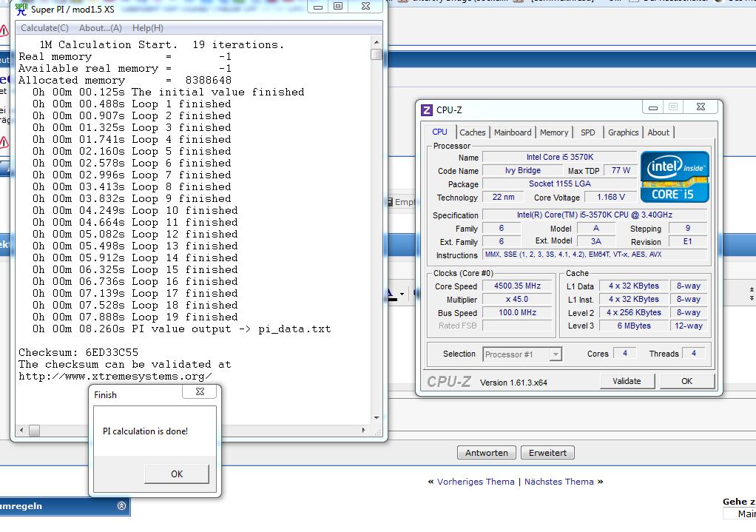Click the http://www.xtremesystems.org/ text line
The height and width of the screenshot is (532, 756).
point(115,376)
